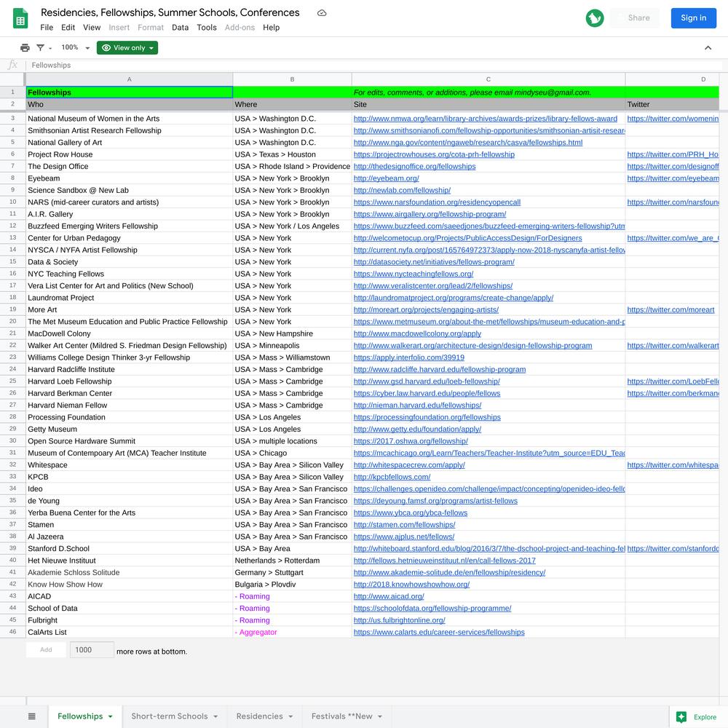Image resolution: width=728 pixels, height=728 pixels.
Task: Collapse the menus with the up chevron
Action: tap(708, 48)
